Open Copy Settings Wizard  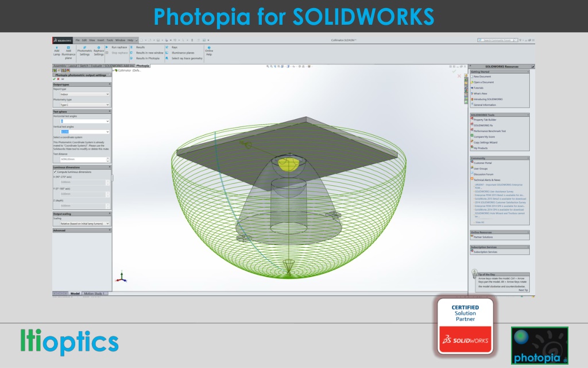point(485,143)
